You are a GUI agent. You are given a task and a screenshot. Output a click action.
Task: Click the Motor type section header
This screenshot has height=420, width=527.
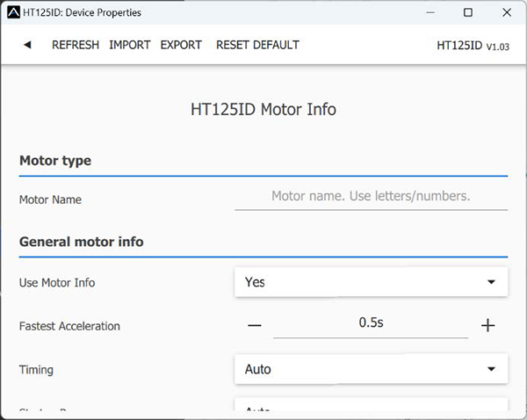coord(55,161)
